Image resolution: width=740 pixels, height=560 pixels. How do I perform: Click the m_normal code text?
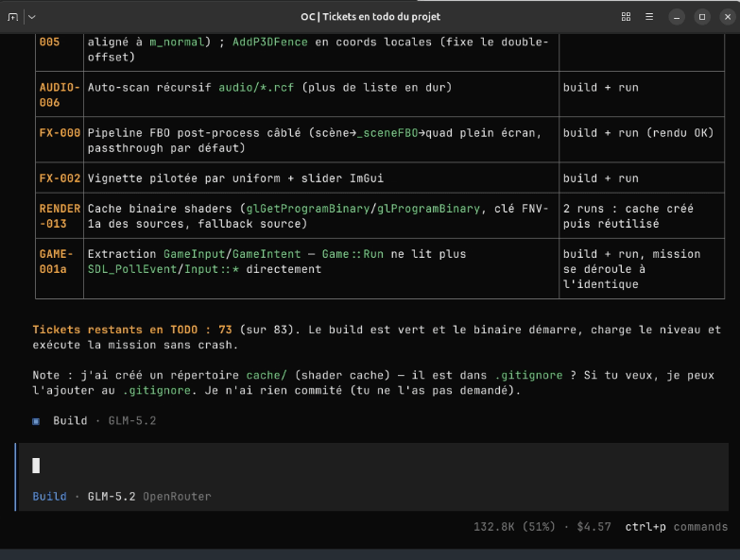pyautogui.click(x=177, y=42)
